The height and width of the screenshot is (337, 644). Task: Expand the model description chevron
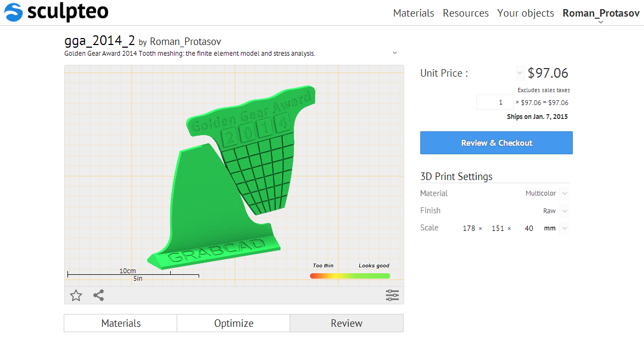click(x=395, y=53)
